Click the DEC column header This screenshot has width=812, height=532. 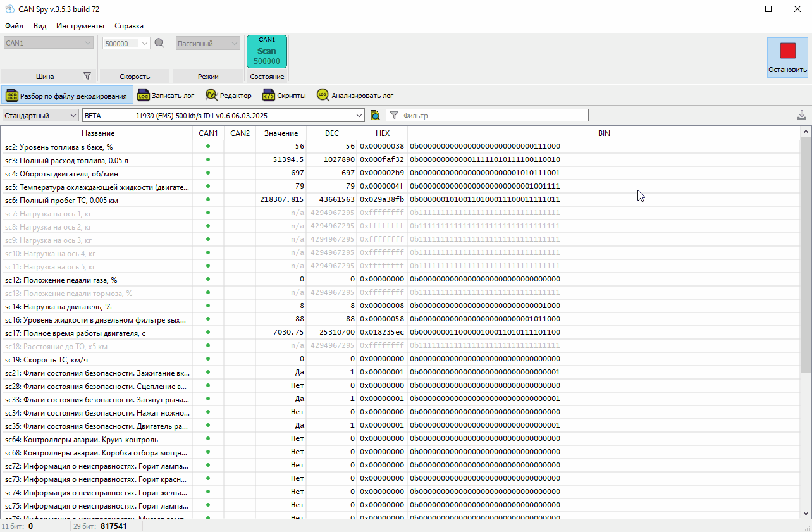pos(332,133)
